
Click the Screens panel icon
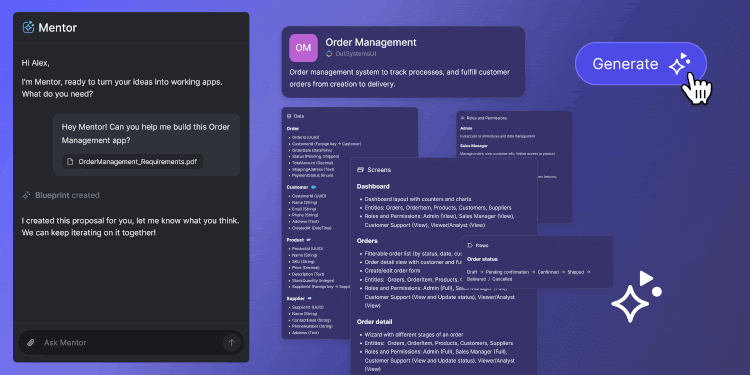[x=360, y=170]
